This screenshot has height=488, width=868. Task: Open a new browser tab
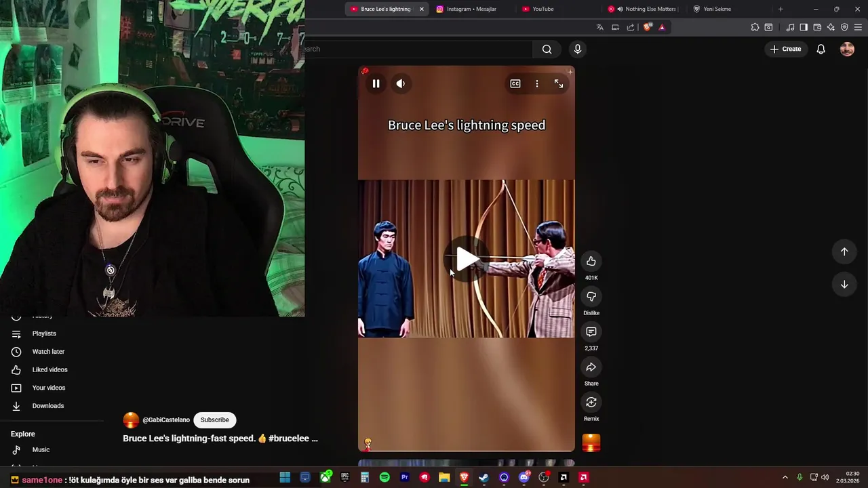pyautogui.click(x=781, y=9)
